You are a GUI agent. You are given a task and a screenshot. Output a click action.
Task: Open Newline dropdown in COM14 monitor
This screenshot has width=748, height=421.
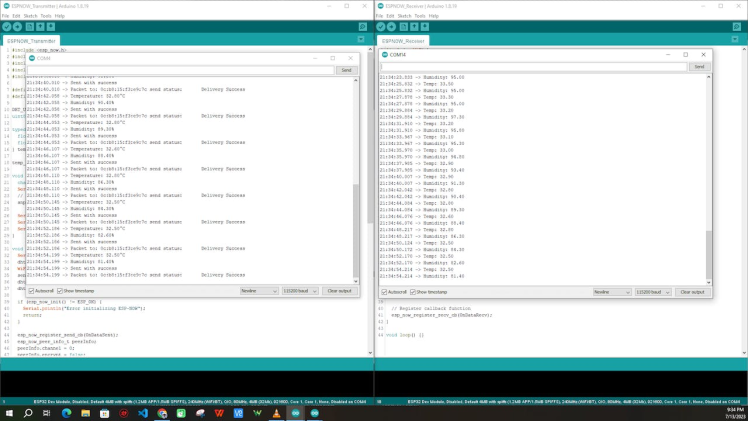tap(611, 292)
